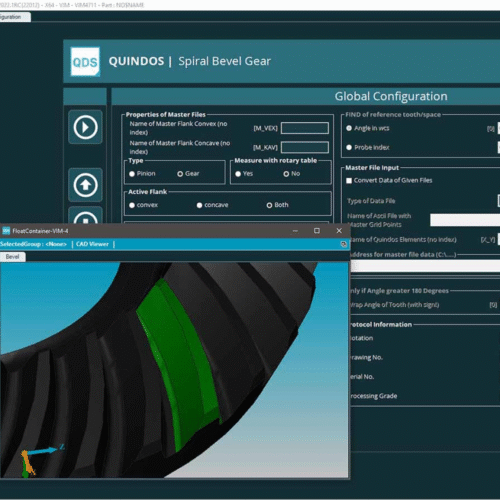Minimize the FloatContainer-VIM-4 window

tap(295, 231)
